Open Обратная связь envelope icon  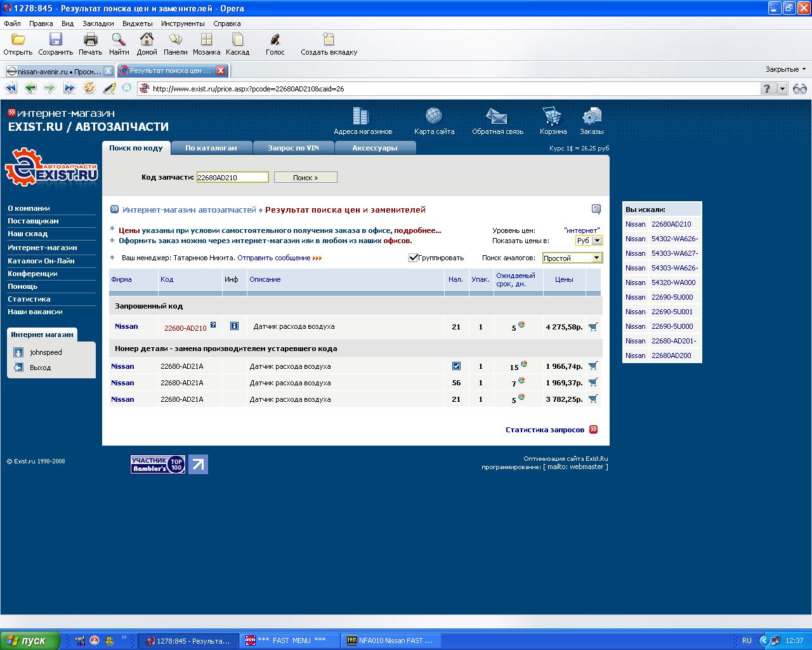point(497,116)
